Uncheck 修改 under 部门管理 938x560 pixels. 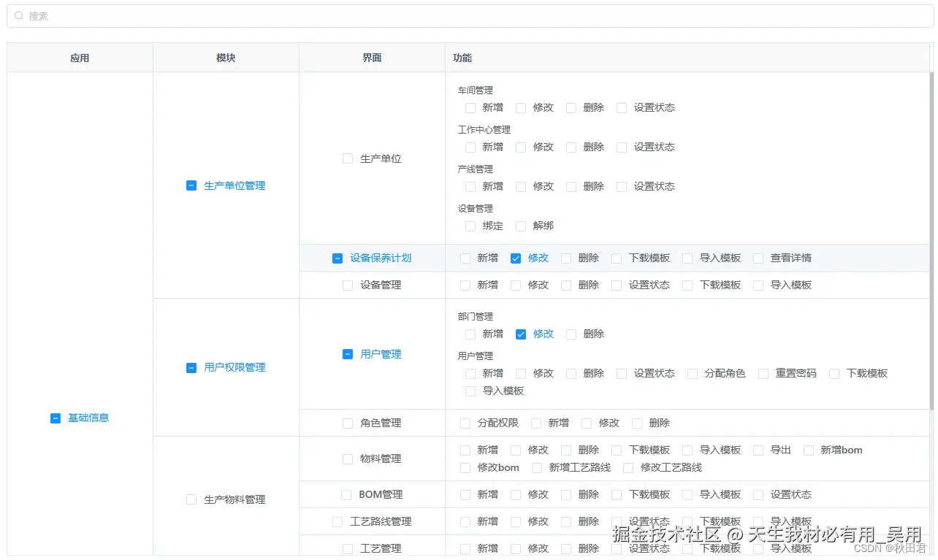[520, 334]
